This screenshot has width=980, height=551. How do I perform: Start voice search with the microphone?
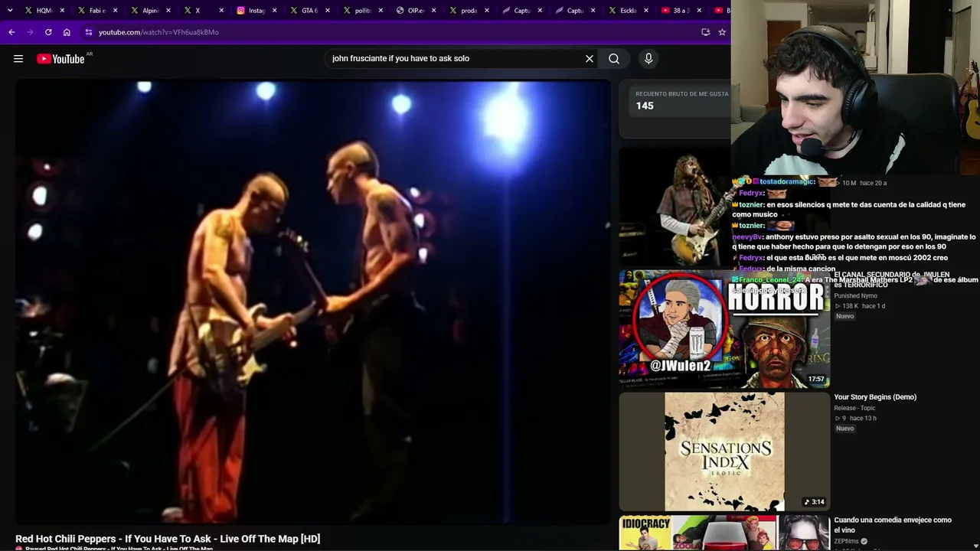[x=648, y=59]
